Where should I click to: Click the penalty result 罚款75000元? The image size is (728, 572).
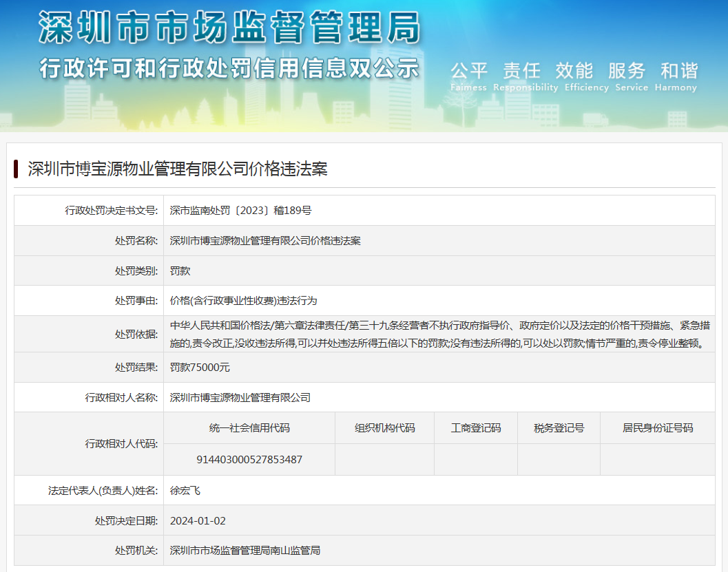click(x=200, y=368)
